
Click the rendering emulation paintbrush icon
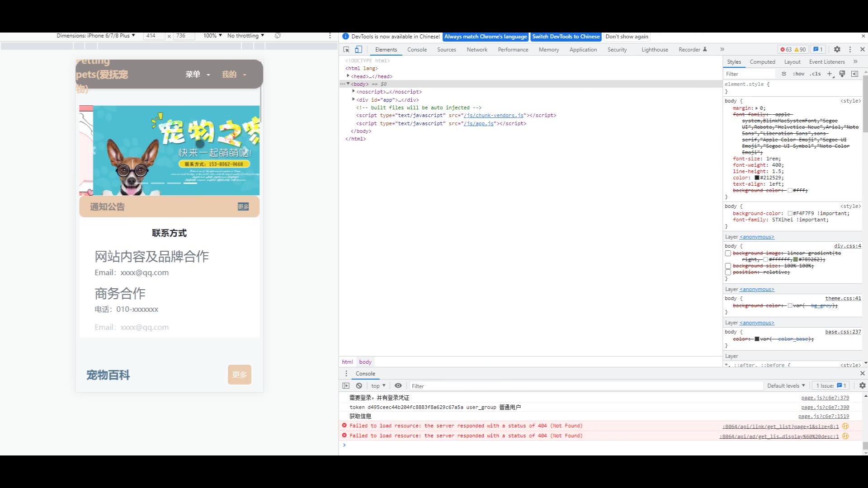pos(842,74)
